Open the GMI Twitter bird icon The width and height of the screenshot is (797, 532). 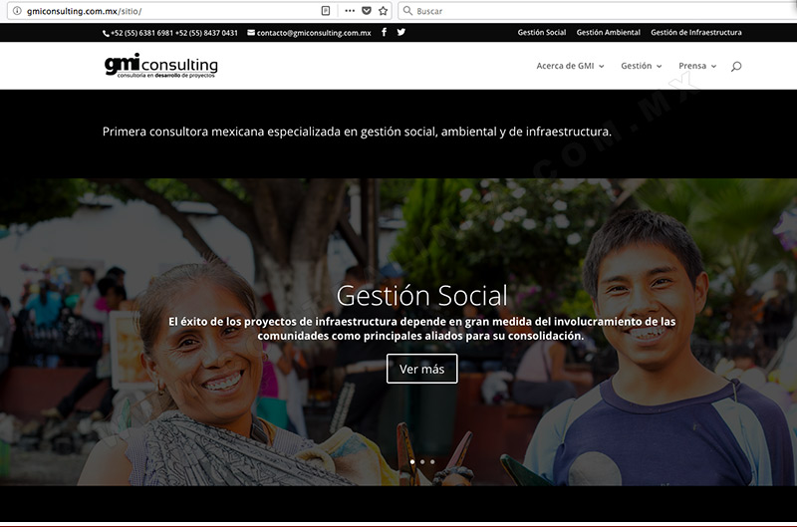coord(401,32)
